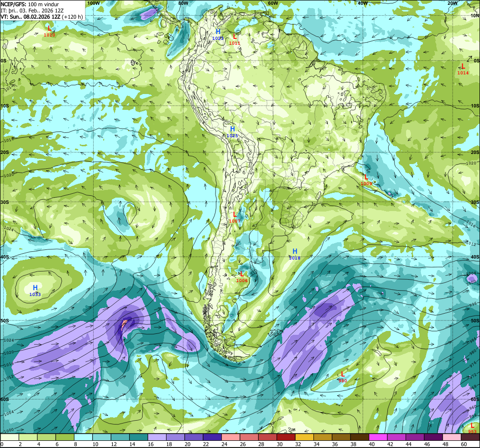This screenshot has height=448, width=480.
Task: Click the VT 08.02.2026 12Z valid-time line
Action: pyautogui.click(x=42, y=16)
